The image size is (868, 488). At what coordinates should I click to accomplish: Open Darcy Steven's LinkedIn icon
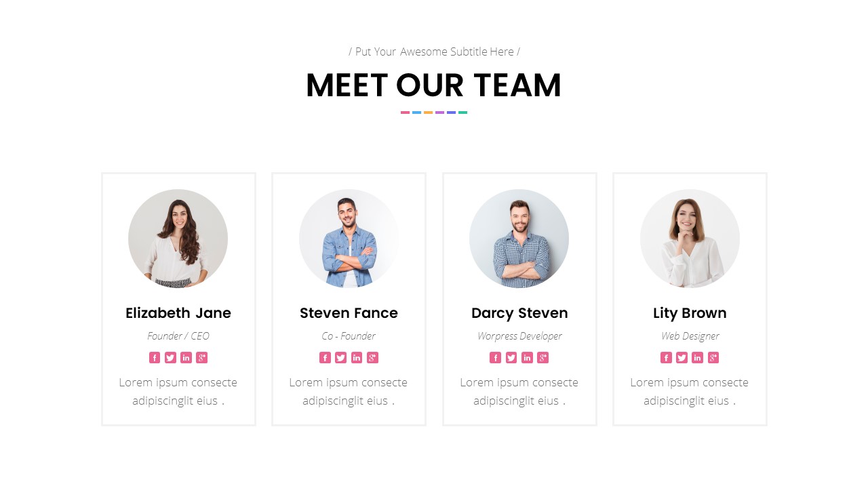[x=527, y=358]
